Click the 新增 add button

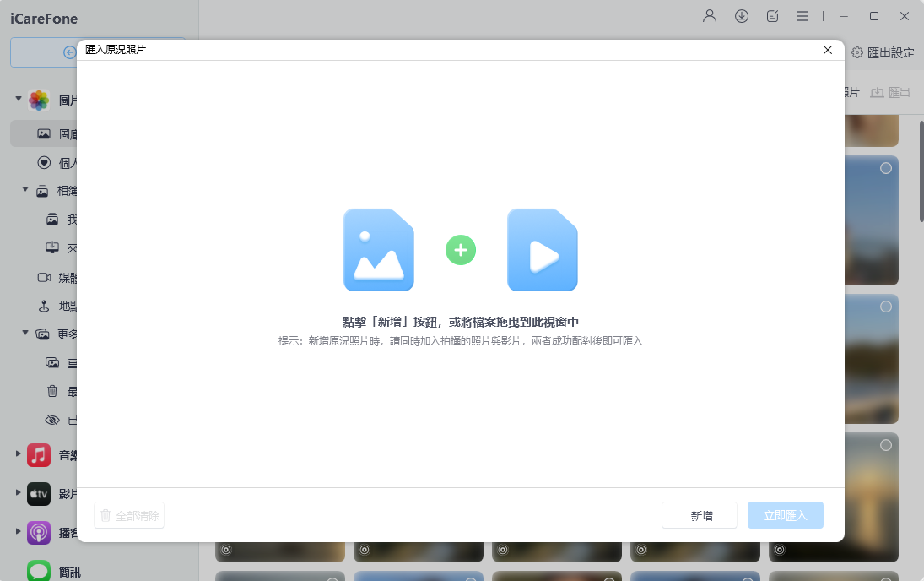(x=699, y=515)
